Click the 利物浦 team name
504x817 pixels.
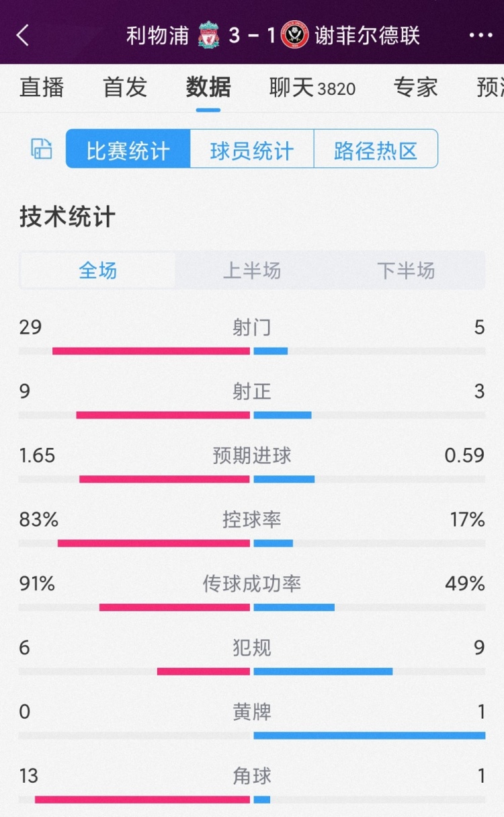pyautogui.click(x=159, y=35)
